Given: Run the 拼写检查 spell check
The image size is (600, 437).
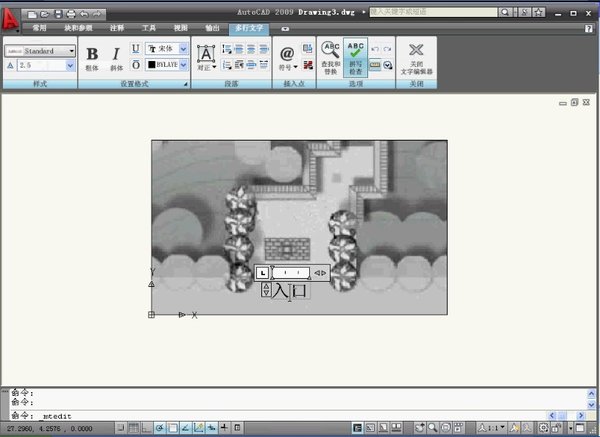Looking at the screenshot, I should [355, 56].
